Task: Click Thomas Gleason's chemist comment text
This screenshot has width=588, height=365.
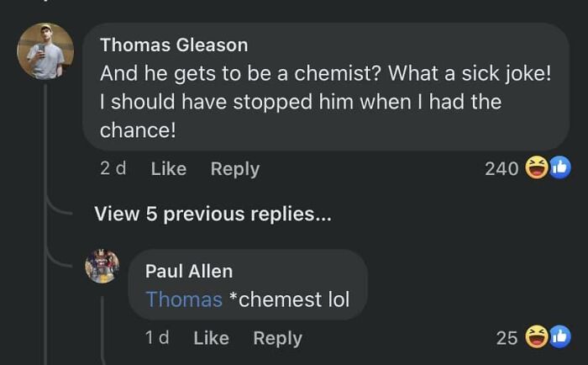Action: point(325,102)
